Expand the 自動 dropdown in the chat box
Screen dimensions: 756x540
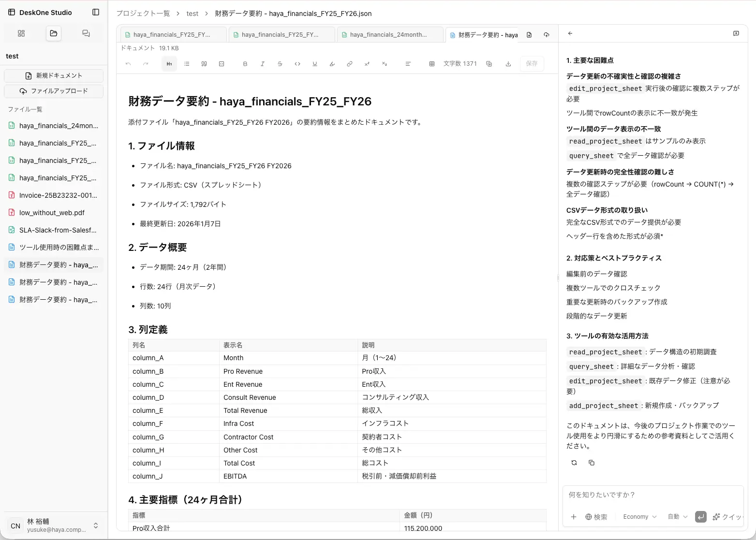point(677,517)
